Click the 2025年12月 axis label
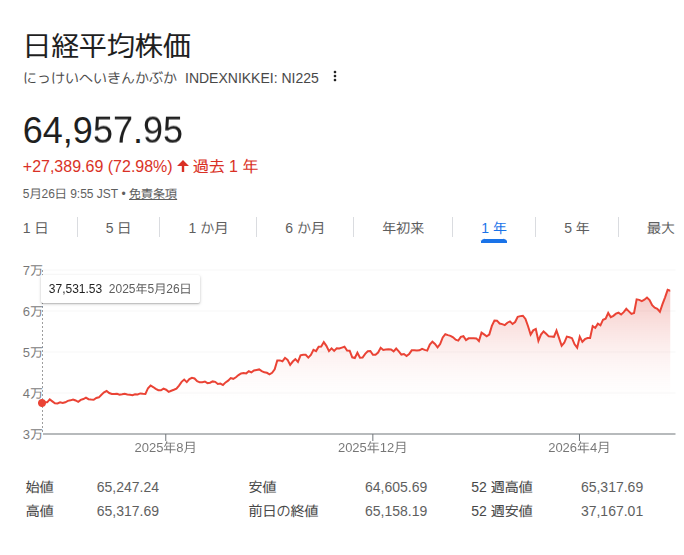This screenshot has height=555, width=684. tap(373, 447)
